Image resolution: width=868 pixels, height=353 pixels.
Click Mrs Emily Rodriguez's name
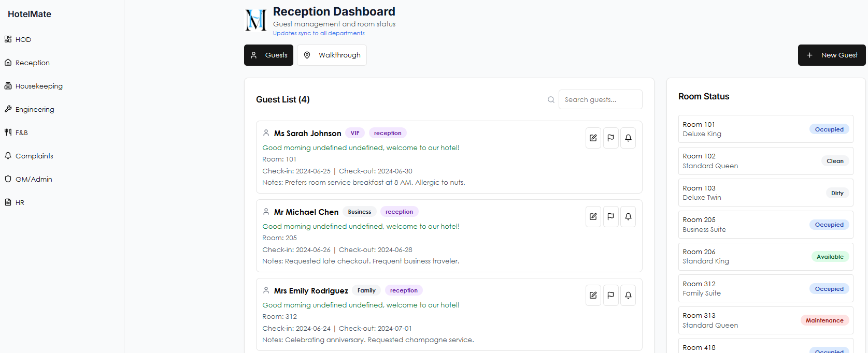[x=311, y=291]
